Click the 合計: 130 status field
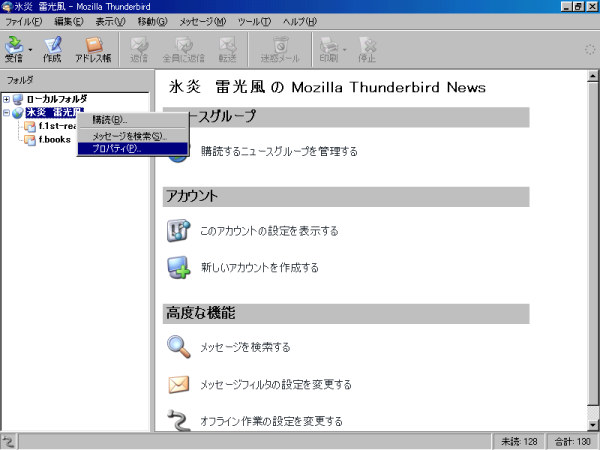The height and width of the screenshot is (450, 600). pos(572,442)
